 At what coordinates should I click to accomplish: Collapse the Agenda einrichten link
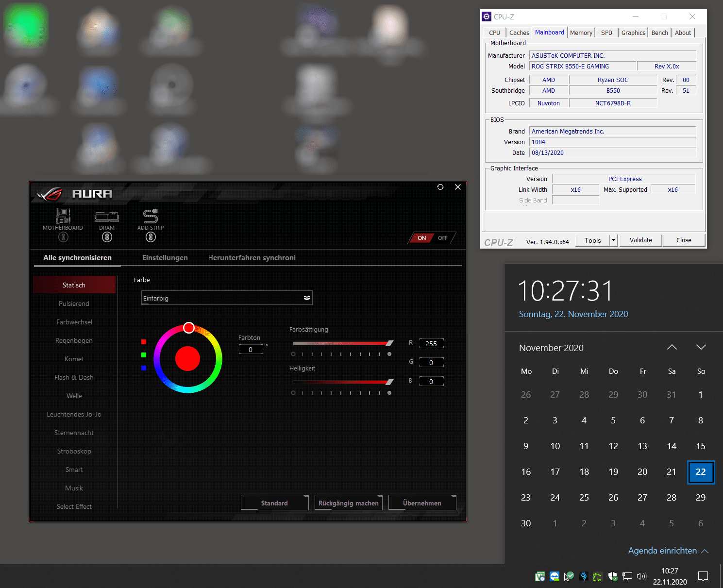click(668, 551)
